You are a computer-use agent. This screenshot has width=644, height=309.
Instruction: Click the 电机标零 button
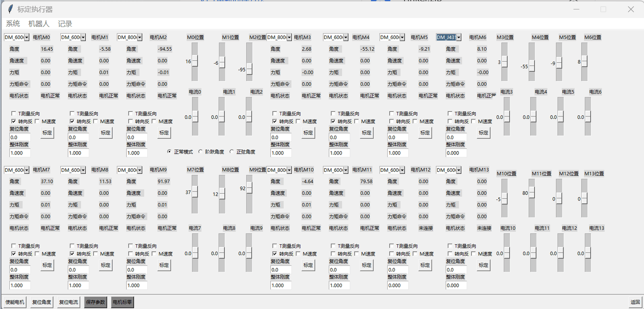pos(122,302)
